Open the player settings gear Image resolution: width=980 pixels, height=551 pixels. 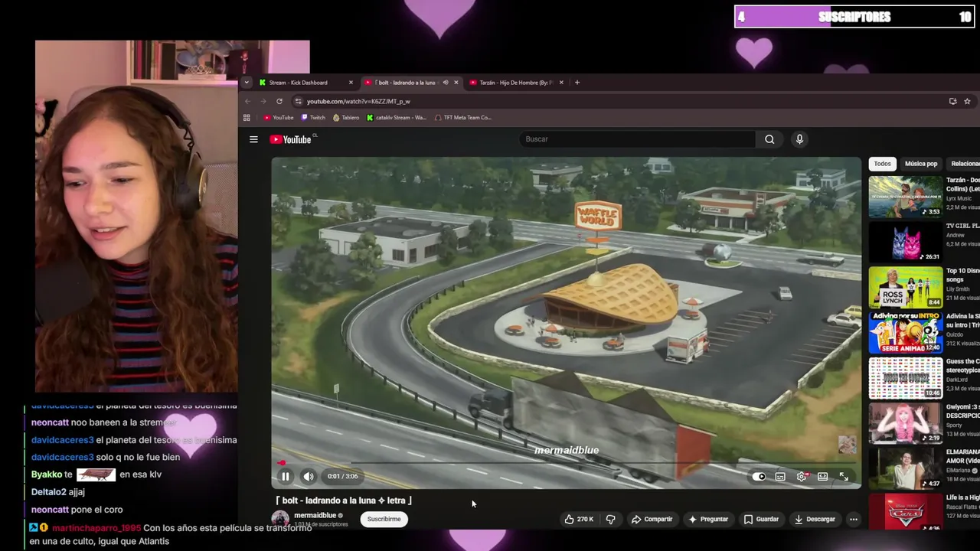(x=802, y=476)
